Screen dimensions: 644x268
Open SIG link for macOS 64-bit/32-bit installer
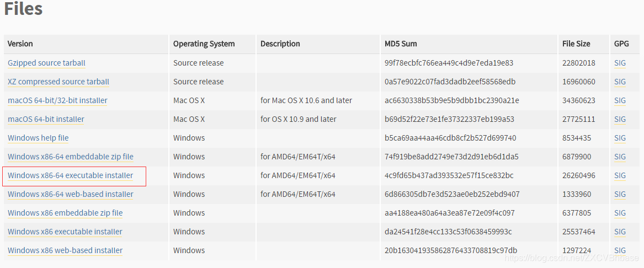(620, 100)
